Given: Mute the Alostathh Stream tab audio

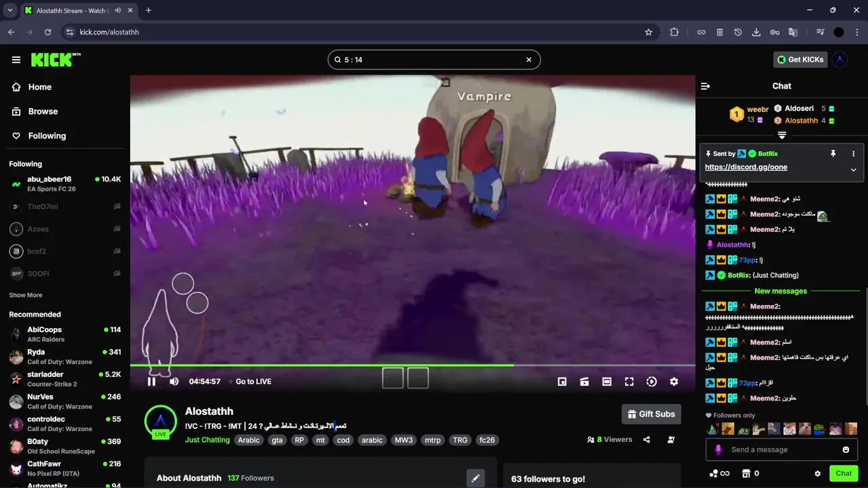Looking at the screenshot, I should click(x=117, y=10).
